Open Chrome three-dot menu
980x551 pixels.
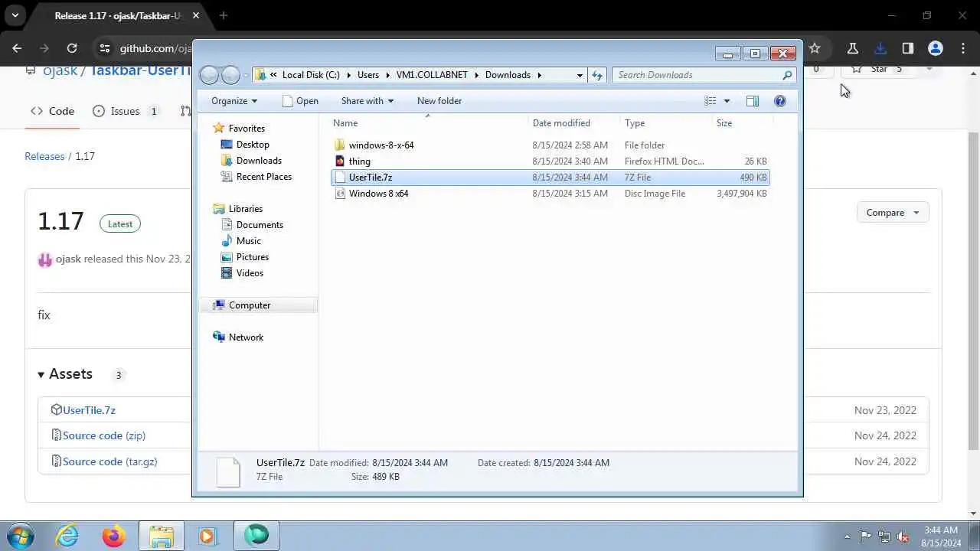pos(963,48)
